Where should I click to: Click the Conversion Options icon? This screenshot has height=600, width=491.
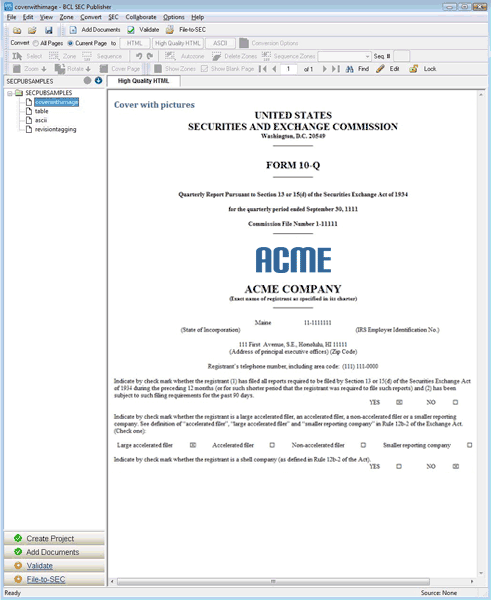pyautogui.click(x=244, y=43)
